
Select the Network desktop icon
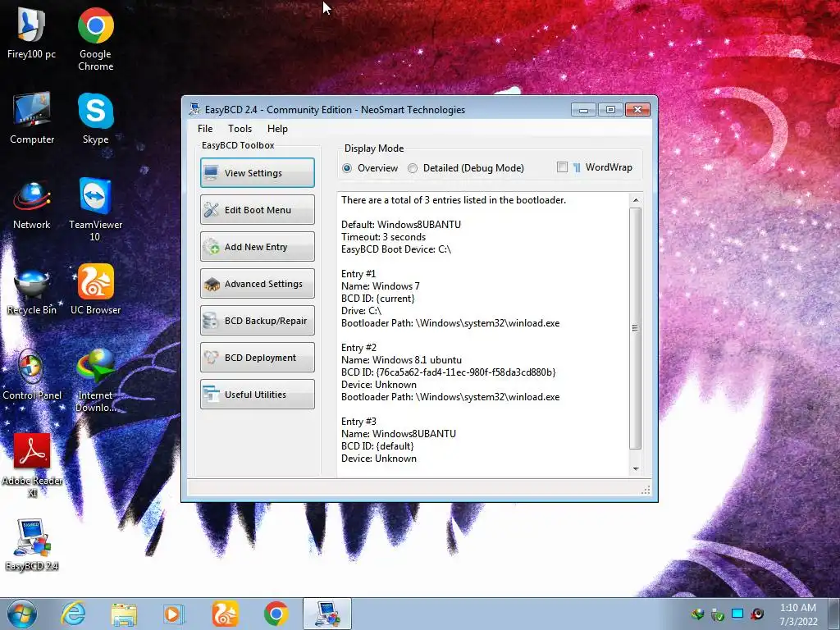tap(32, 204)
